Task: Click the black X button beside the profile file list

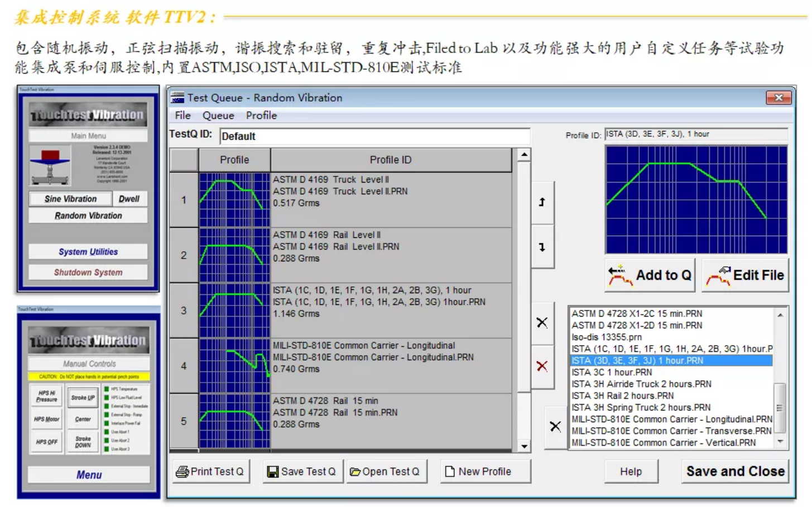Action: click(x=555, y=427)
